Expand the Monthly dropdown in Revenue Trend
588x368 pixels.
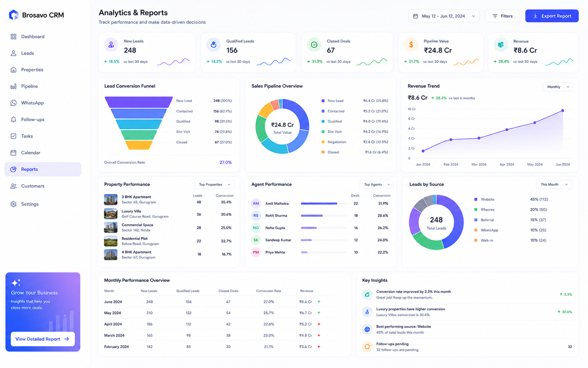coord(558,87)
